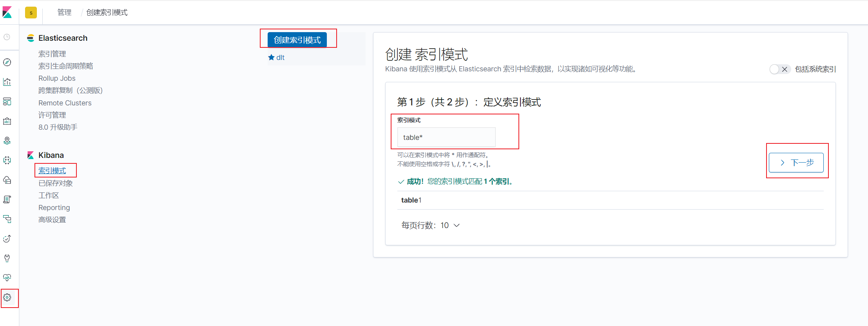Open Uptime via the circular checkmark icon
Screen dimensions: 868x326
click(7, 239)
